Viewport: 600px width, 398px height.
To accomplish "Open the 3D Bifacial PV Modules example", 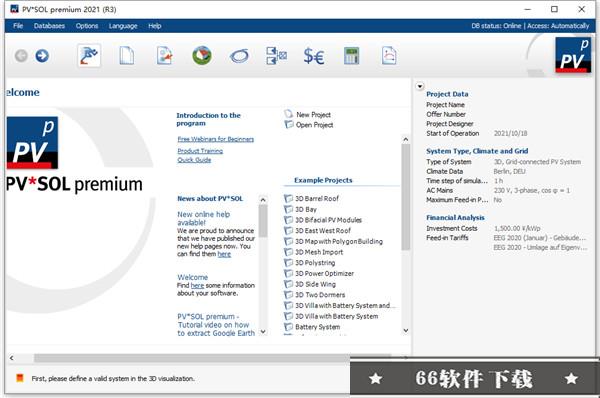I will pos(328,220).
